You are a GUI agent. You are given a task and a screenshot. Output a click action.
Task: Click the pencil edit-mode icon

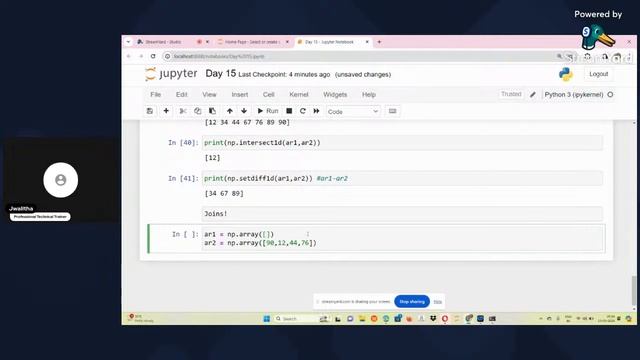click(533, 94)
